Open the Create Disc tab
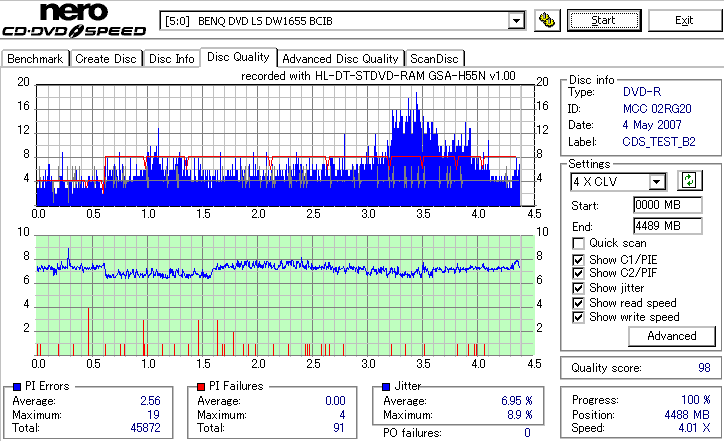The height and width of the screenshot is (441, 724). coord(106,59)
